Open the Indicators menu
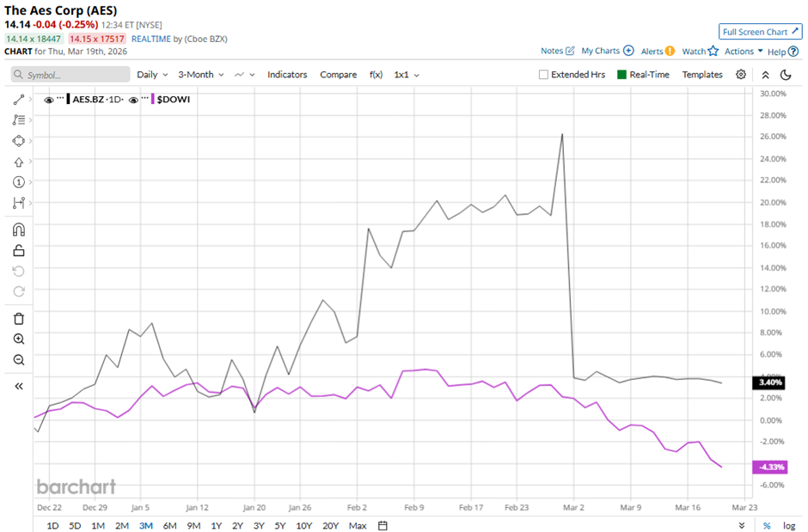 pyautogui.click(x=287, y=75)
